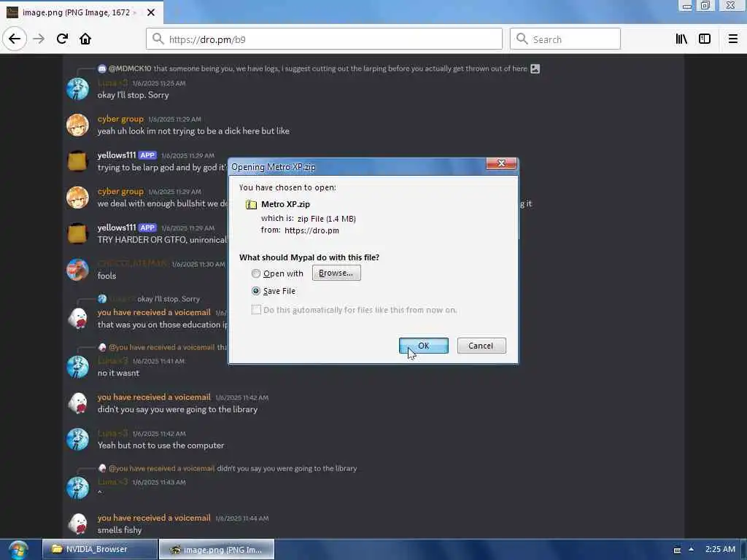Click the Browse... button
The width and height of the screenshot is (747, 560).
click(x=336, y=273)
